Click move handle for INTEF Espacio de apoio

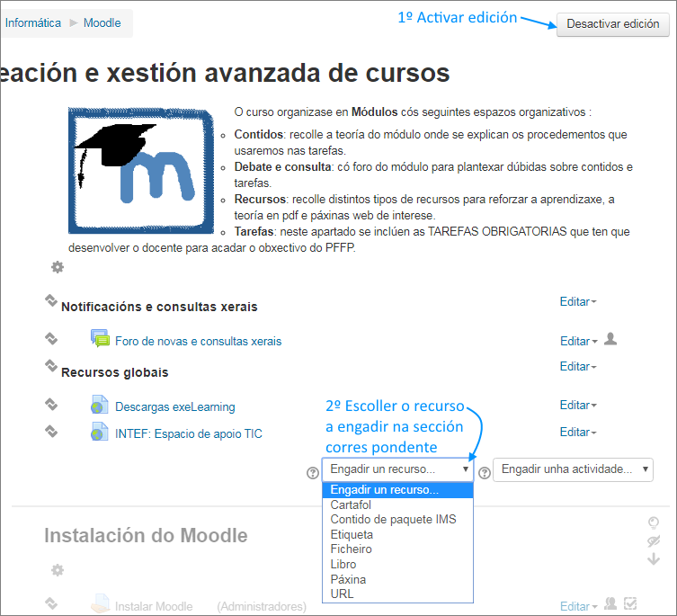(51, 431)
